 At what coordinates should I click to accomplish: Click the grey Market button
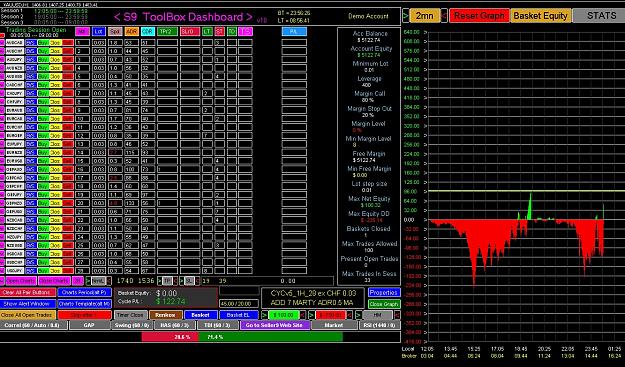(334, 325)
